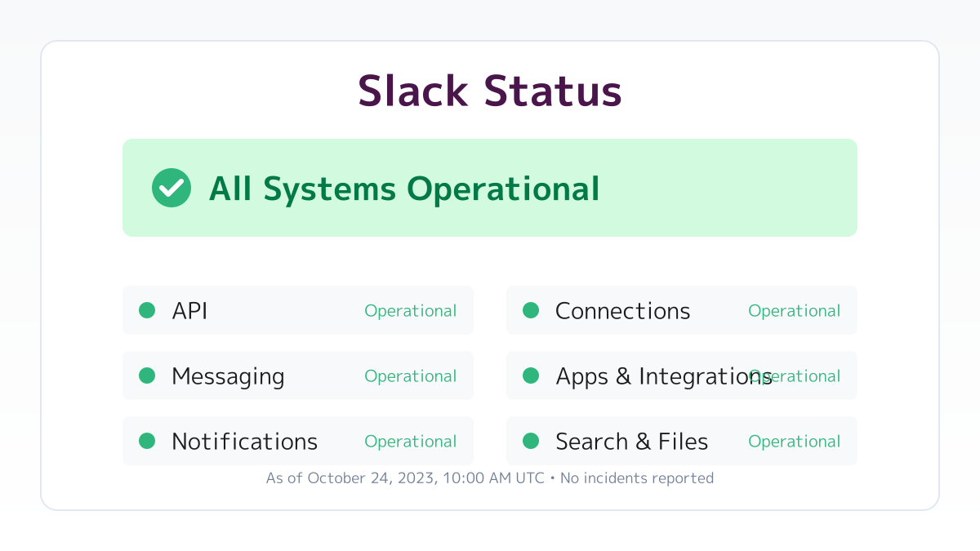The image size is (980, 551).
Task: Click the Operational status in the Notifications row
Action: tap(410, 442)
